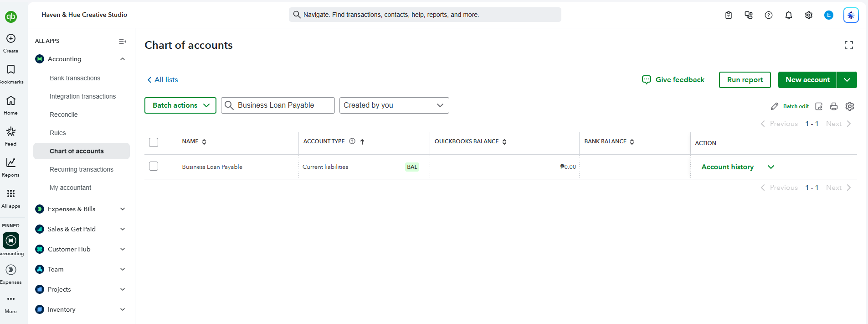Expand Sales & Get Paid section

point(123,229)
